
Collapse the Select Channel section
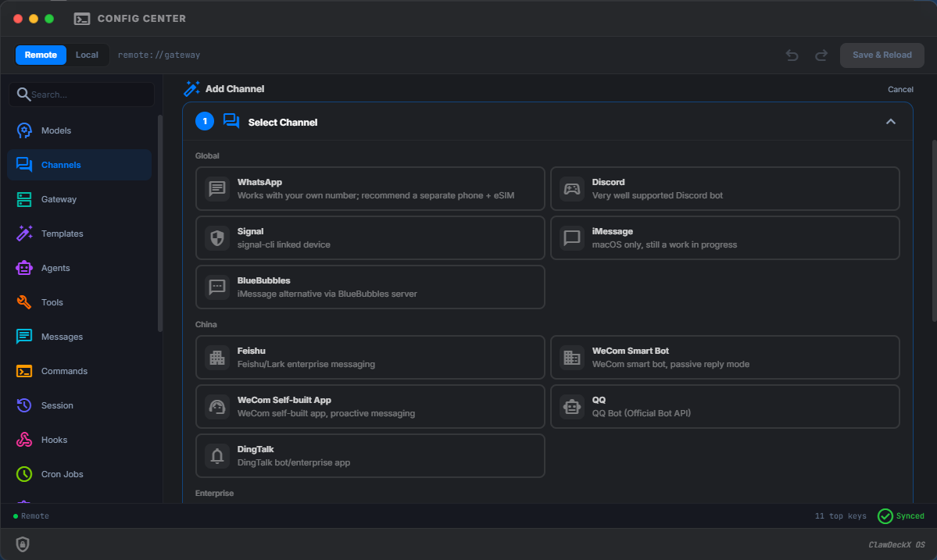coord(890,123)
